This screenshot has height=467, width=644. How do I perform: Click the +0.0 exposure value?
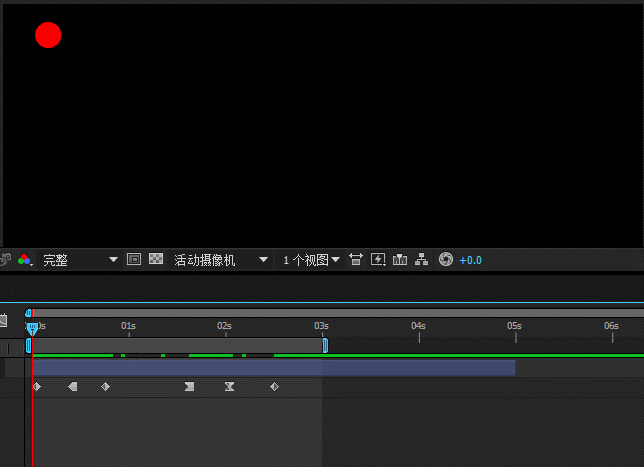pyautogui.click(x=470, y=260)
